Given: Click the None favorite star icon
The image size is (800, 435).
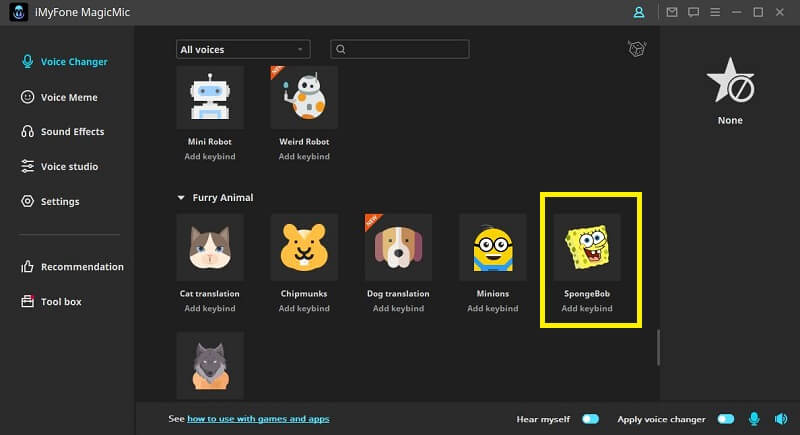Looking at the screenshot, I should [730, 81].
